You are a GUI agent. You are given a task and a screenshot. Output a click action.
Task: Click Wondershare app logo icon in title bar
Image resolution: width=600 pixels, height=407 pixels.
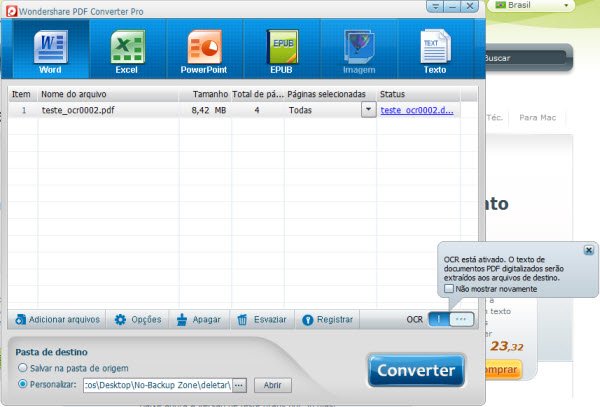pos(11,11)
